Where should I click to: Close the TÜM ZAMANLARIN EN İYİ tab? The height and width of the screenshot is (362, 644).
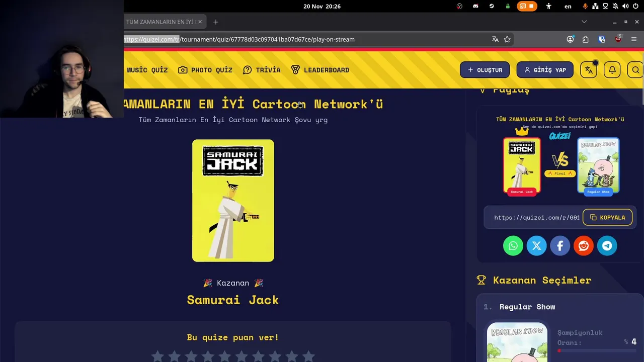coord(200,22)
